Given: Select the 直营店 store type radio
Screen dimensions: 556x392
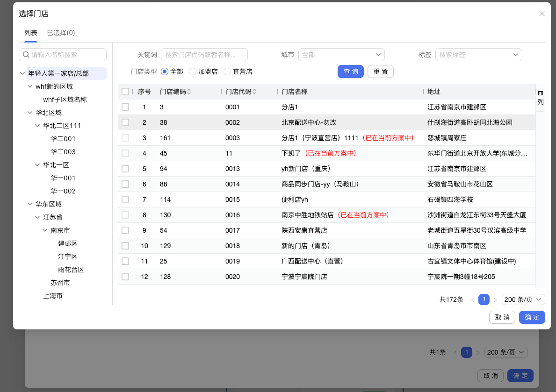Looking at the screenshot, I should tap(227, 71).
